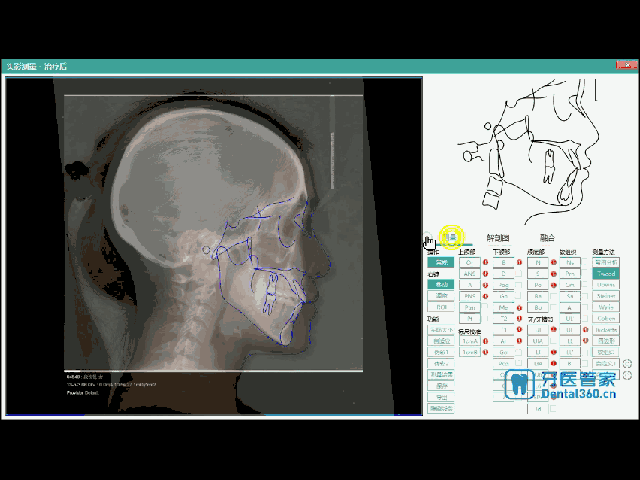
Task: Open the 融合 tab
Action: 547,238
